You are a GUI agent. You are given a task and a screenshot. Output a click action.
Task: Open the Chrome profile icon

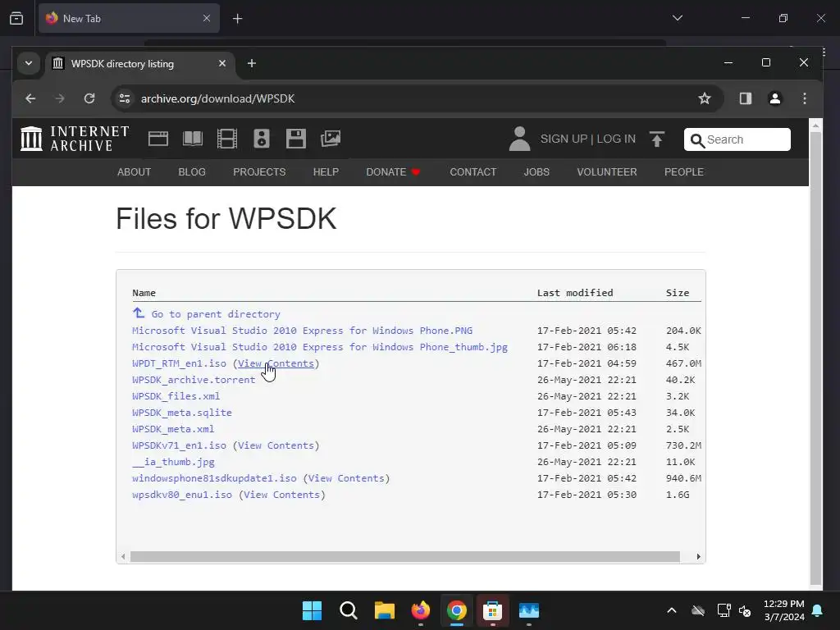click(x=774, y=98)
